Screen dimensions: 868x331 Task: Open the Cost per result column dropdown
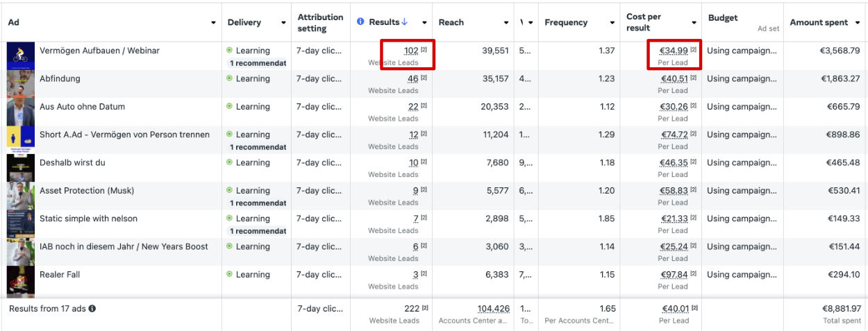point(694,23)
